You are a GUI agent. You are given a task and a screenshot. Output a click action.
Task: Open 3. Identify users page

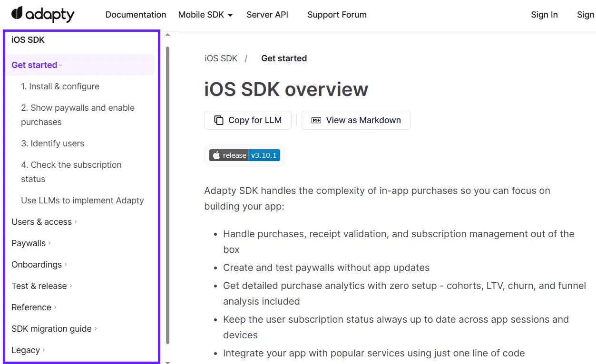coord(52,144)
